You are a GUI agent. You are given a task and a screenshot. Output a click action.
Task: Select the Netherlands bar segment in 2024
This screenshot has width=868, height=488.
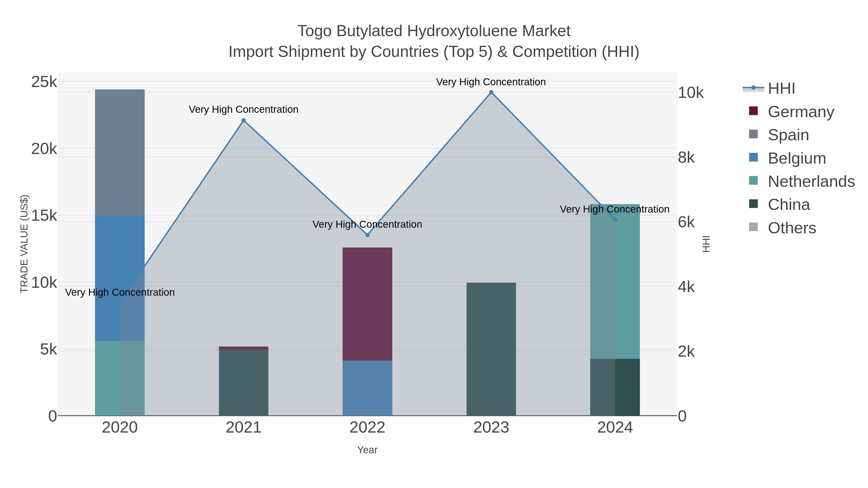[x=615, y=281]
